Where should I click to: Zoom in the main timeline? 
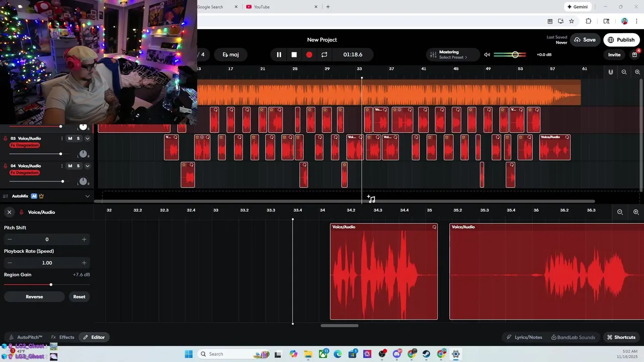pyautogui.click(x=637, y=72)
